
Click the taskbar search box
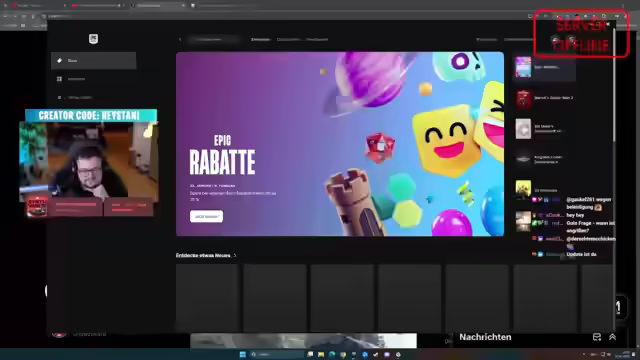pos(277,354)
